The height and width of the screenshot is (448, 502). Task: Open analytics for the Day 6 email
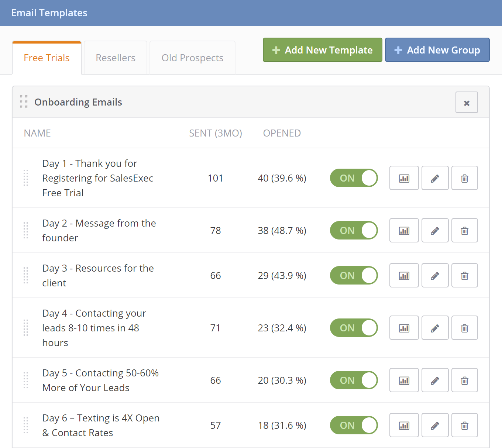pos(404,425)
